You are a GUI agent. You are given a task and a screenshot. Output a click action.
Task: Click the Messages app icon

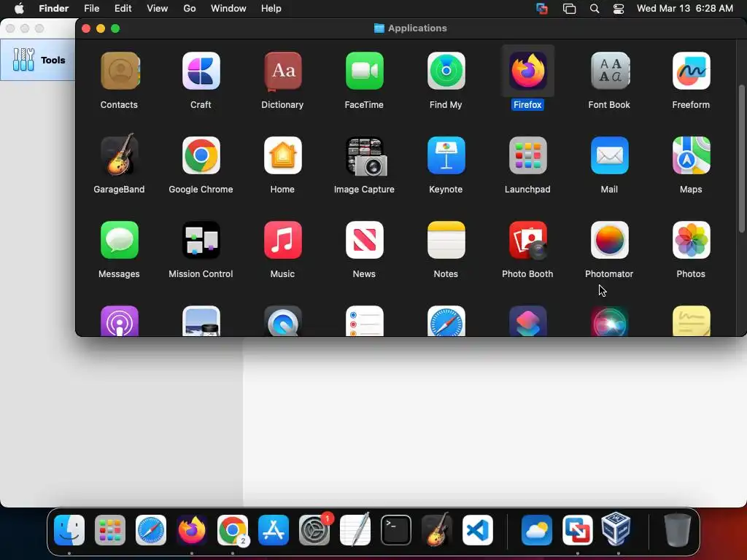click(x=119, y=240)
